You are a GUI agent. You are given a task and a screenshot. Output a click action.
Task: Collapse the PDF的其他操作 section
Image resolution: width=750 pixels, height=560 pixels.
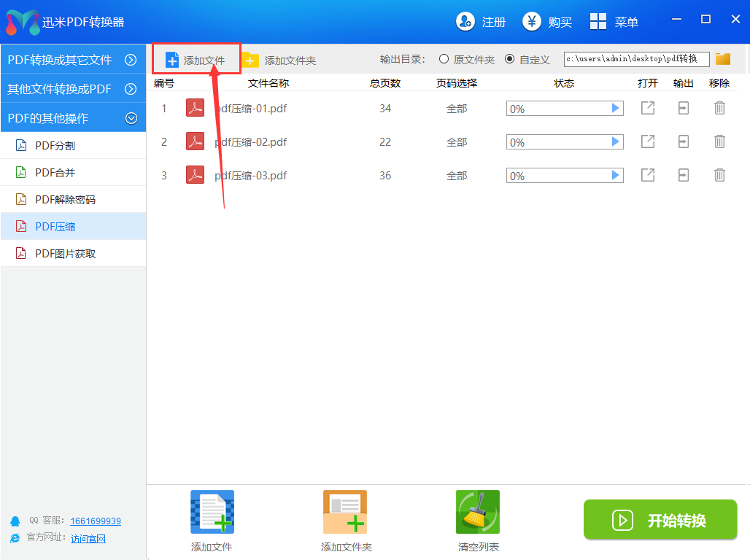click(131, 117)
